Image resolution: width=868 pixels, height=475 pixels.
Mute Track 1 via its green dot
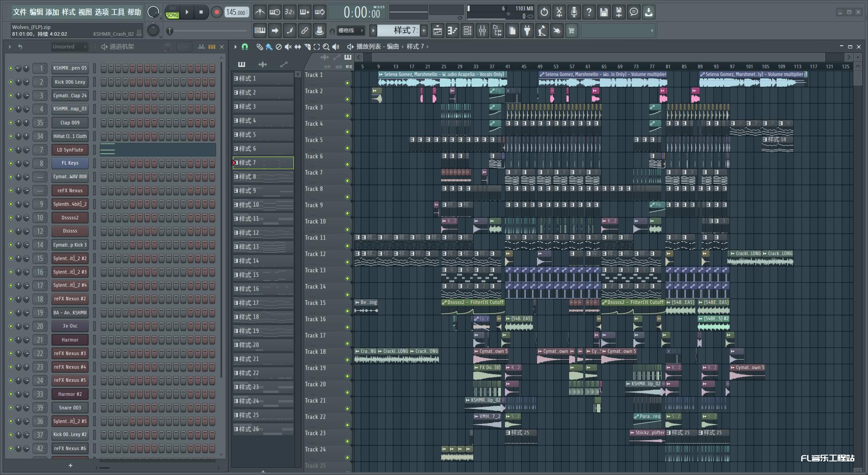click(x=347, y=83)
